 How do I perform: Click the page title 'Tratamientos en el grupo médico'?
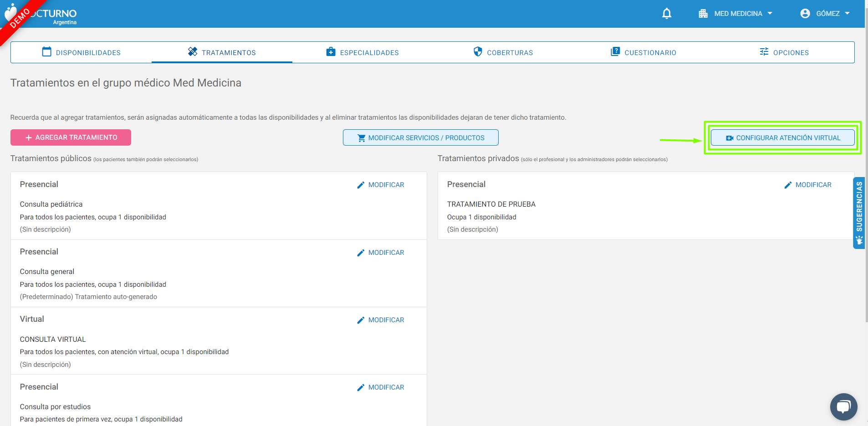tap(126, 83)
